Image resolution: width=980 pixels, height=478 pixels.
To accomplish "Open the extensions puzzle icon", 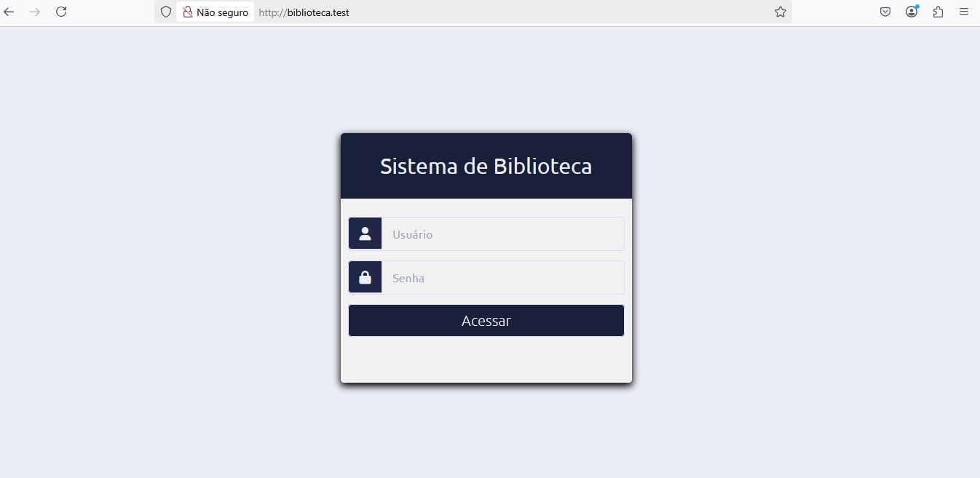I will click(938, 12).
